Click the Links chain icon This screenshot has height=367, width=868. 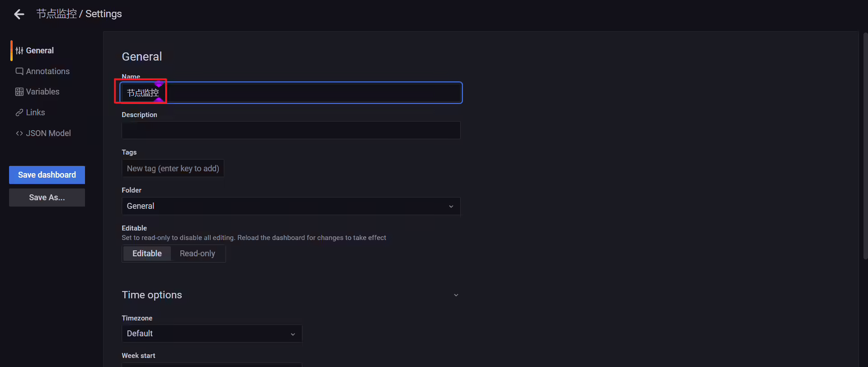pos(19,113)
